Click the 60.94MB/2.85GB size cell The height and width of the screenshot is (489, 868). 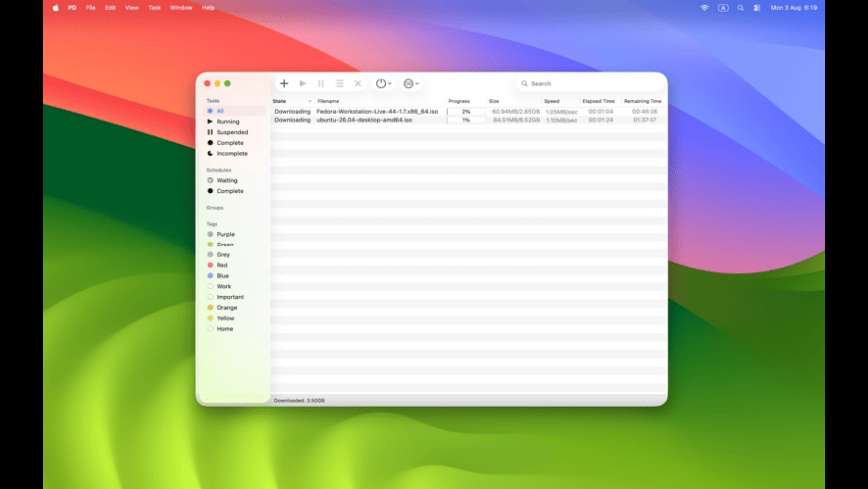(516, 112)
